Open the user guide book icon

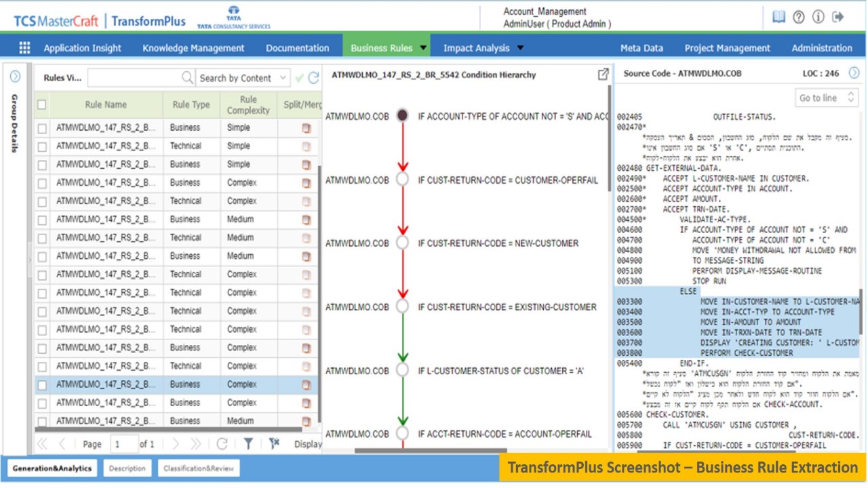point(779,17)
